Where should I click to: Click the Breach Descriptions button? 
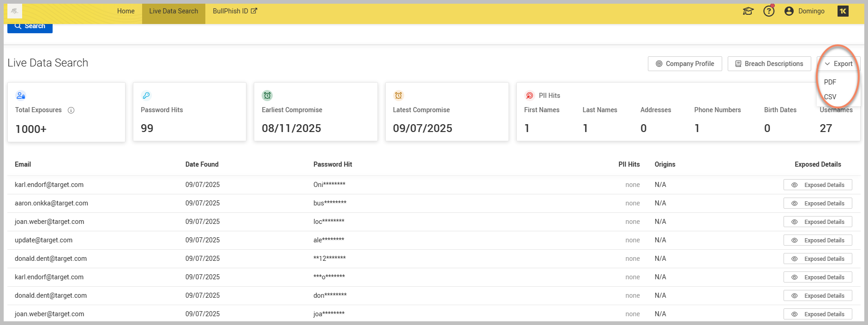(769, 64)
